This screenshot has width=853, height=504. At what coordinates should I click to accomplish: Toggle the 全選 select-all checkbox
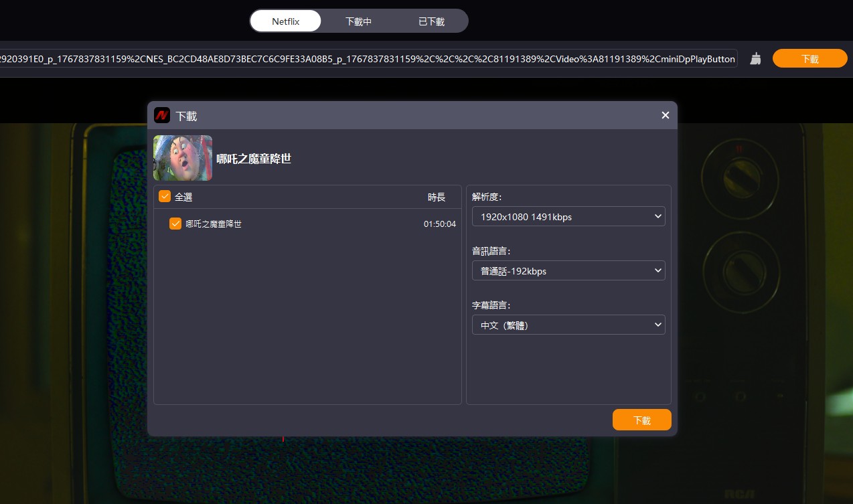pyautogui.click(x=165, y=197)
